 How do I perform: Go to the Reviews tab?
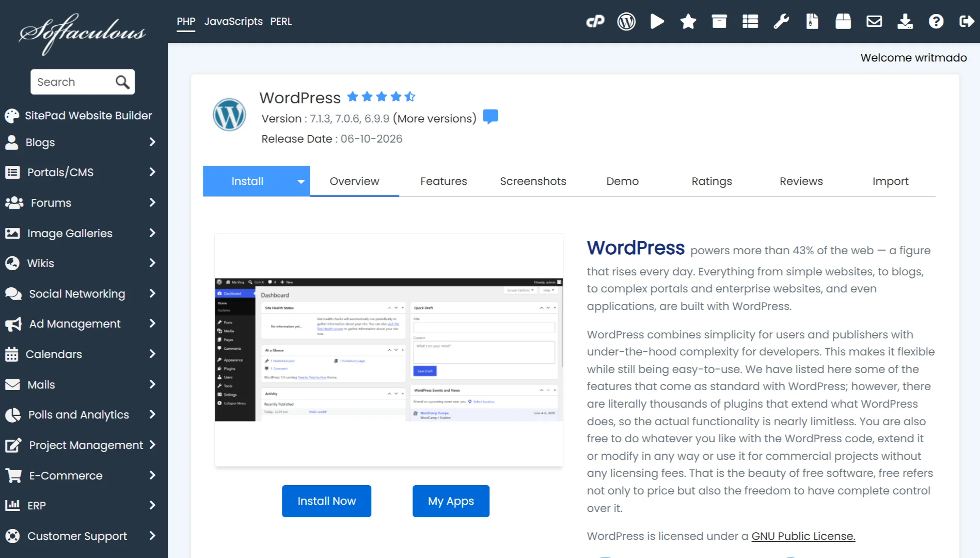coord(801,181)
